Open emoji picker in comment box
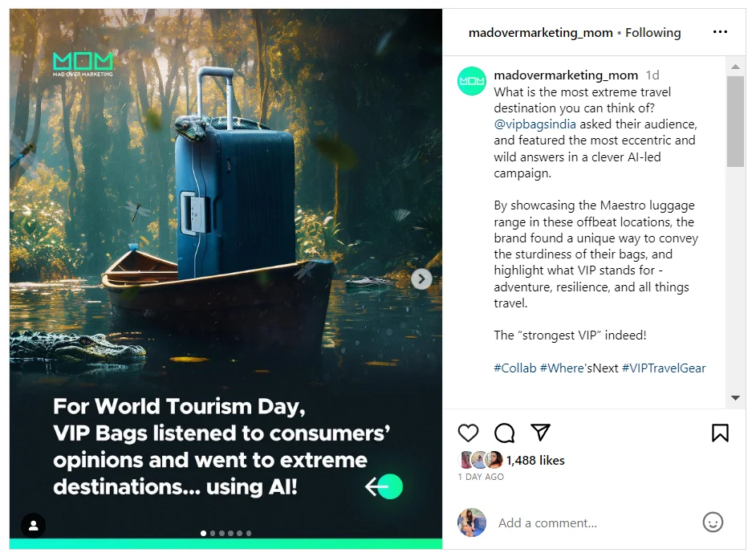The image size is (756, 557). coord(713,522)
